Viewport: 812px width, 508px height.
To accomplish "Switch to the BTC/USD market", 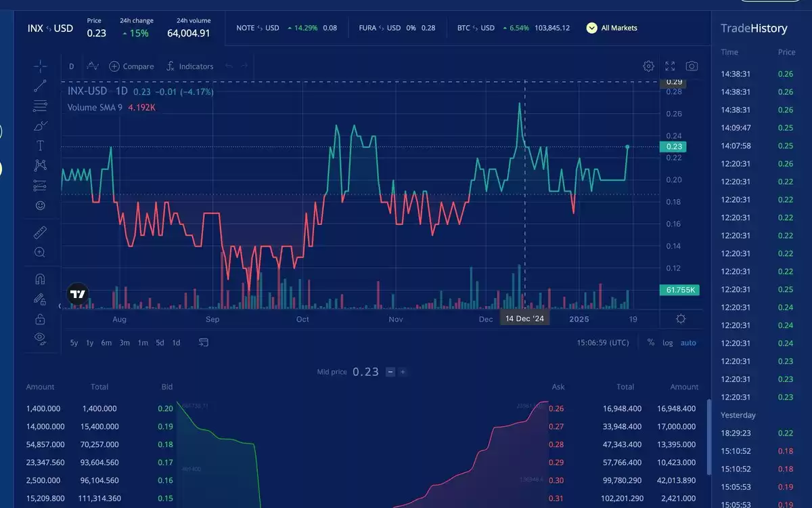I will point(514,28).
